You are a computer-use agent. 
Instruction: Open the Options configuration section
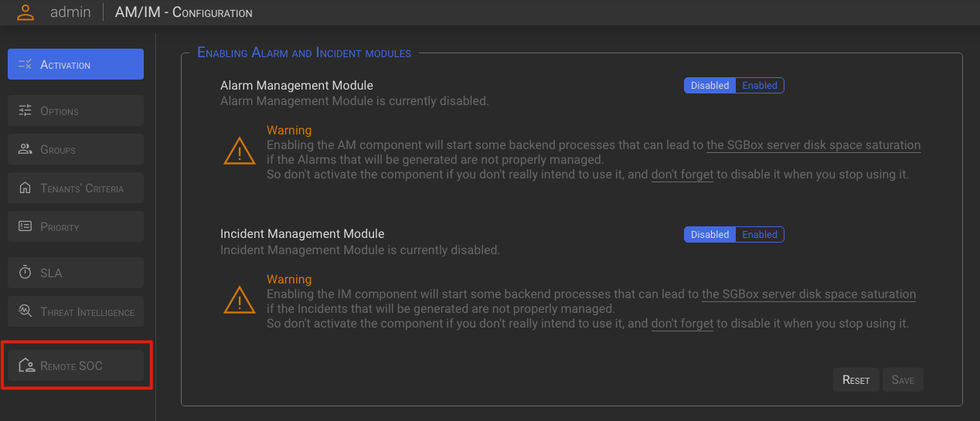(76, 111)
